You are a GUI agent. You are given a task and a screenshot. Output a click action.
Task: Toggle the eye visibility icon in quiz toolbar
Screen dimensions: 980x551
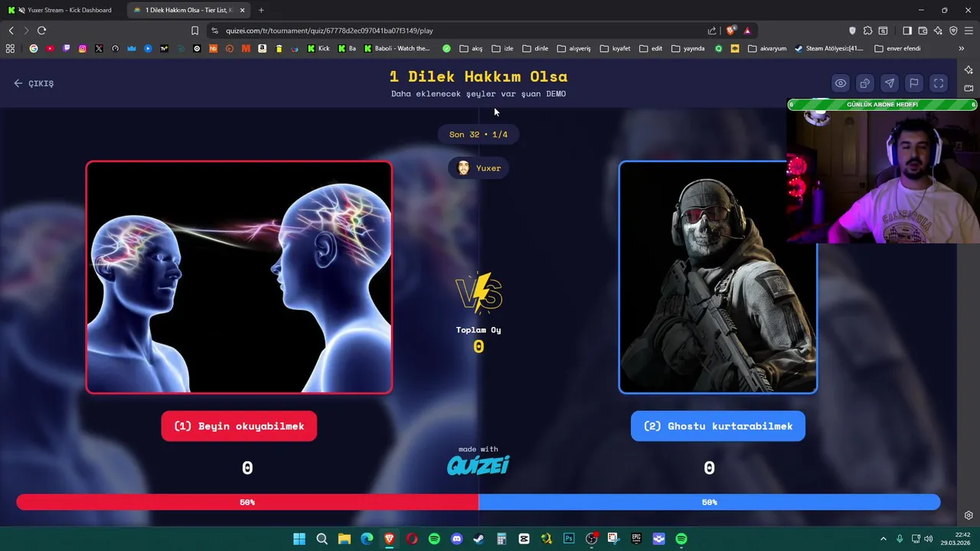point(841,83)
